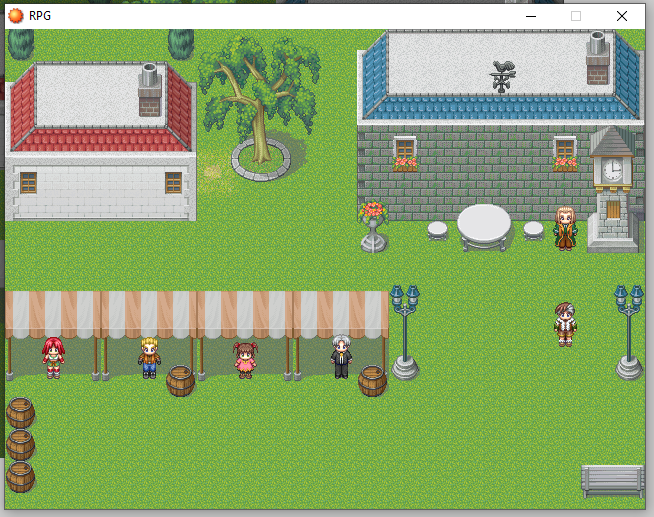Click the park bench in the bottom corner
The height and width of the screenshot is (517, 654).
(612, 480)
